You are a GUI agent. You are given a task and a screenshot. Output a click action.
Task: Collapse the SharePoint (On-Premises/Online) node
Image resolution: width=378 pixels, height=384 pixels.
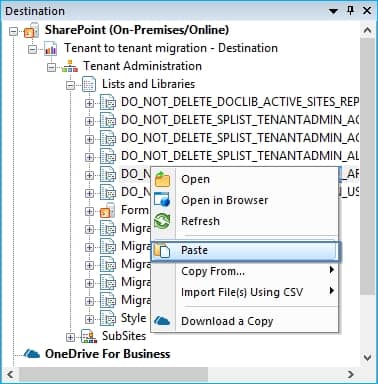(13, 31)
